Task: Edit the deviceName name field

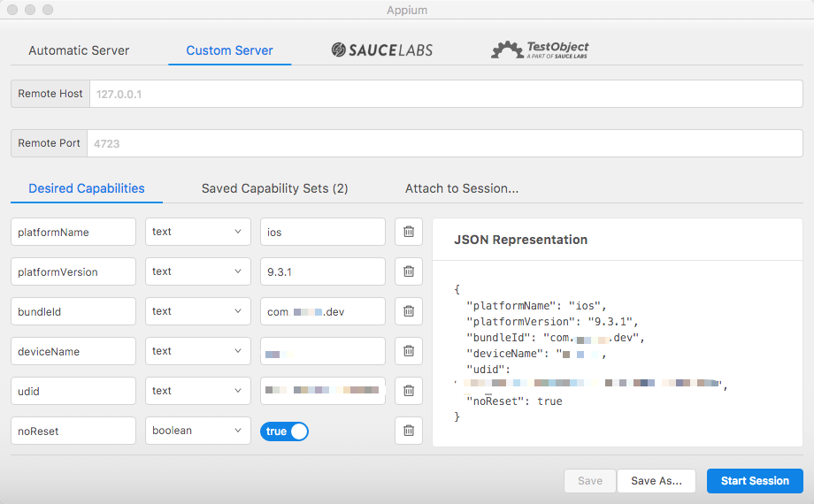Action: click(x=73, y=351)
